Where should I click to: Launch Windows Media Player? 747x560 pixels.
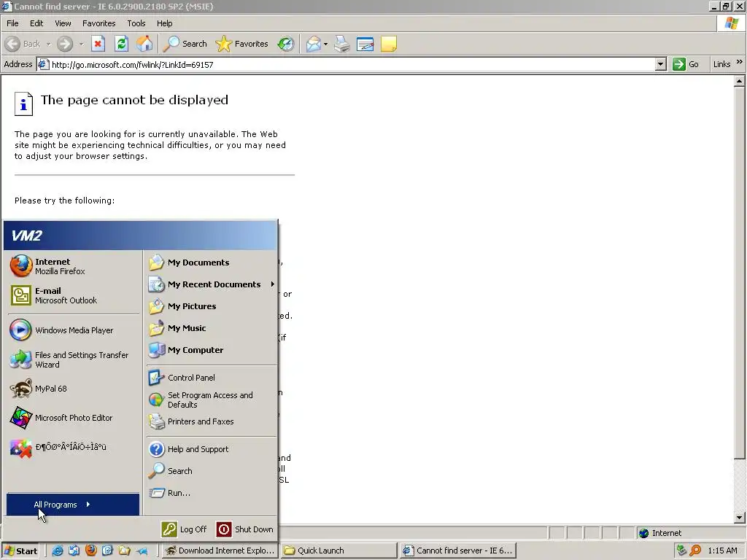73,330
